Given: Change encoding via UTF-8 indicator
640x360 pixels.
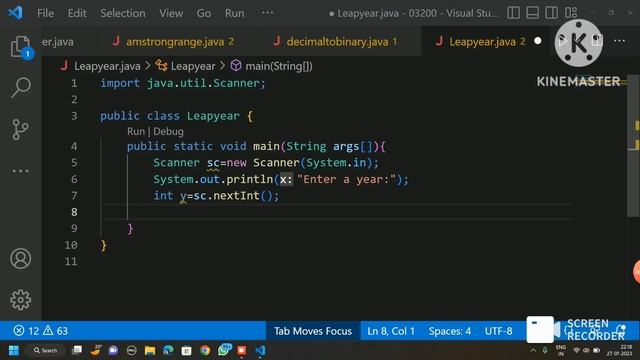Looking at the screenshot, I should click(x=498, y=331).
